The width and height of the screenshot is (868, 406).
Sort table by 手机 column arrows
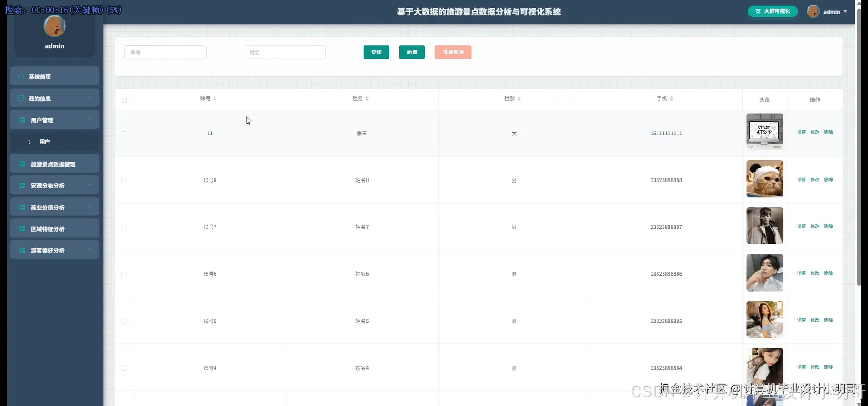(671, 99)
